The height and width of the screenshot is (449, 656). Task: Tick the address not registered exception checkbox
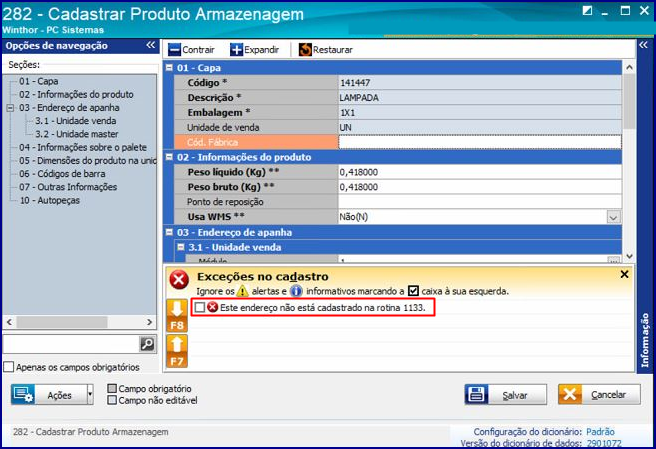point(200,308)
